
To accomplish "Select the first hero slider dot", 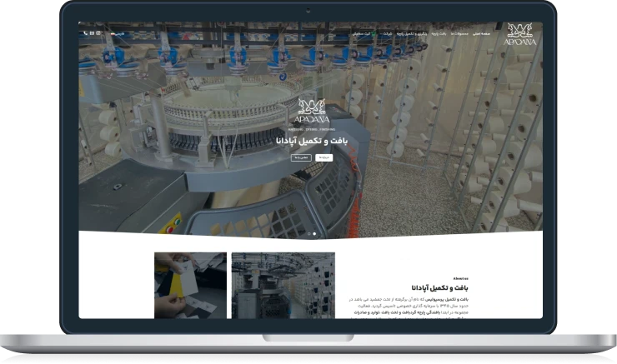I will (x=308, y=233).
